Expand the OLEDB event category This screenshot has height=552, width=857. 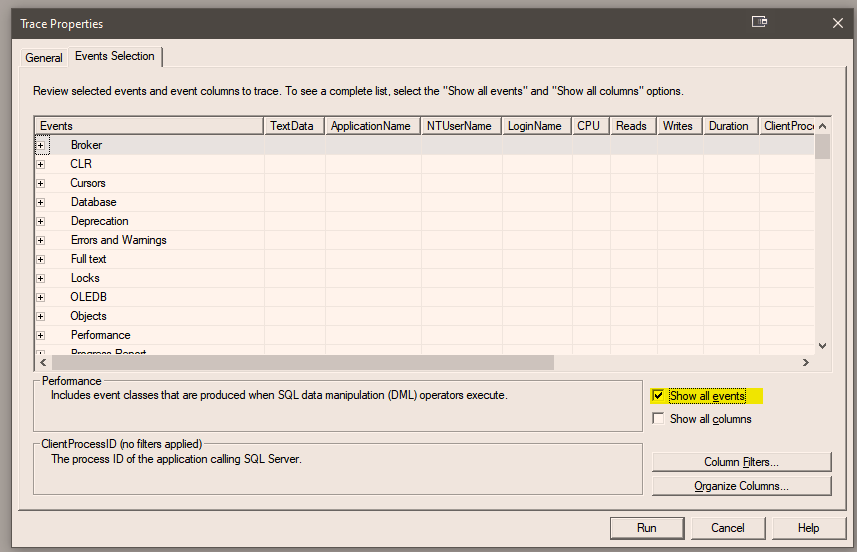[40, 298]
